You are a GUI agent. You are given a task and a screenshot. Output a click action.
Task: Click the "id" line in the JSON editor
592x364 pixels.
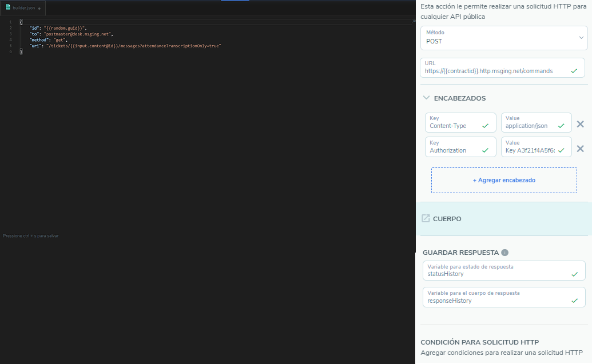[x=58, y=29]
